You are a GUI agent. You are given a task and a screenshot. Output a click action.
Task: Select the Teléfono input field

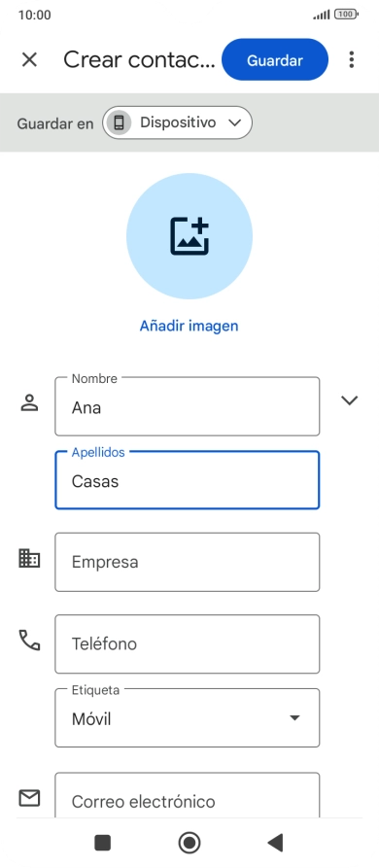tap(187, 643)
